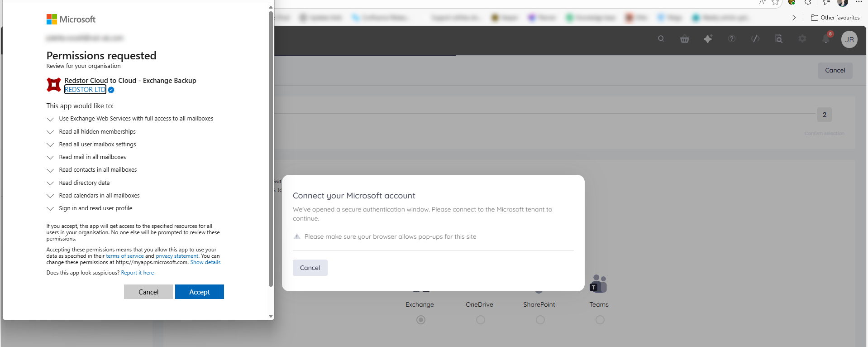Open the settings gear icon
Image resolution: width=868 pixels, height=347 pixels.
click(x=802, y=39)
